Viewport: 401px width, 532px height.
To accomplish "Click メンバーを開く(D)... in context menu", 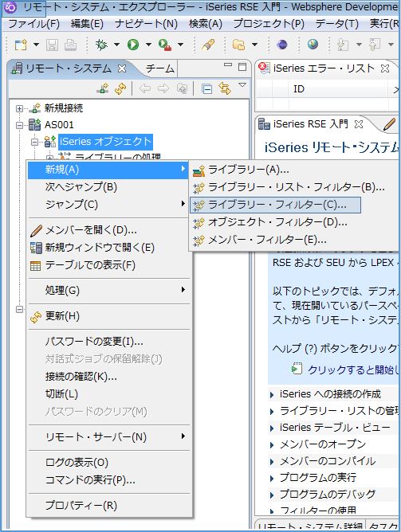I will 108,230.
